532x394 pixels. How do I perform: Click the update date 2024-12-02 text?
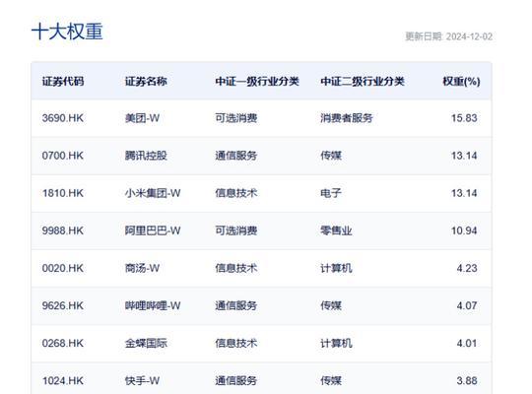pyautogui.click(x=469, y=36)
